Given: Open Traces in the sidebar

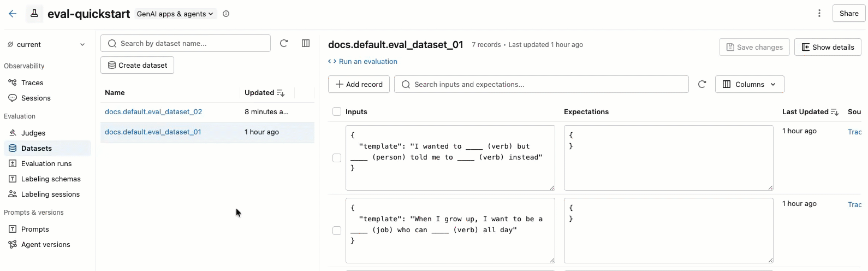Looking at the screenshot, I should click(32, 83).
